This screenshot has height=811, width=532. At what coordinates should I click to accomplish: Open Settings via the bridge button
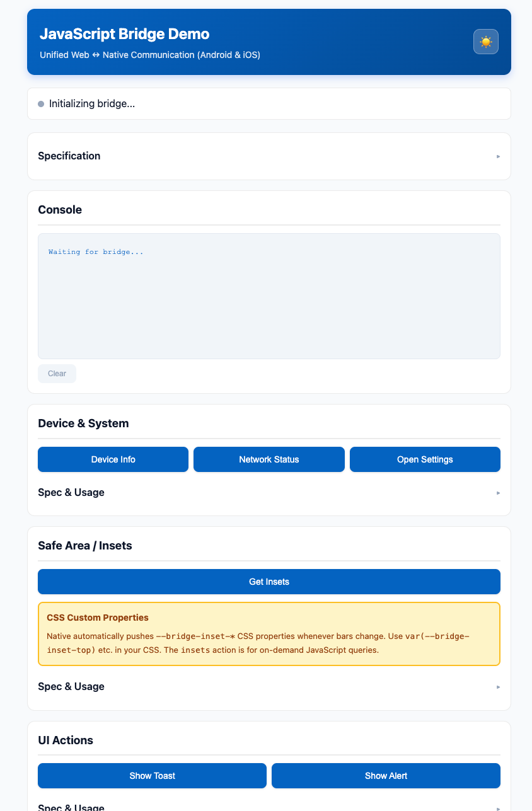[x=425, y=459]
